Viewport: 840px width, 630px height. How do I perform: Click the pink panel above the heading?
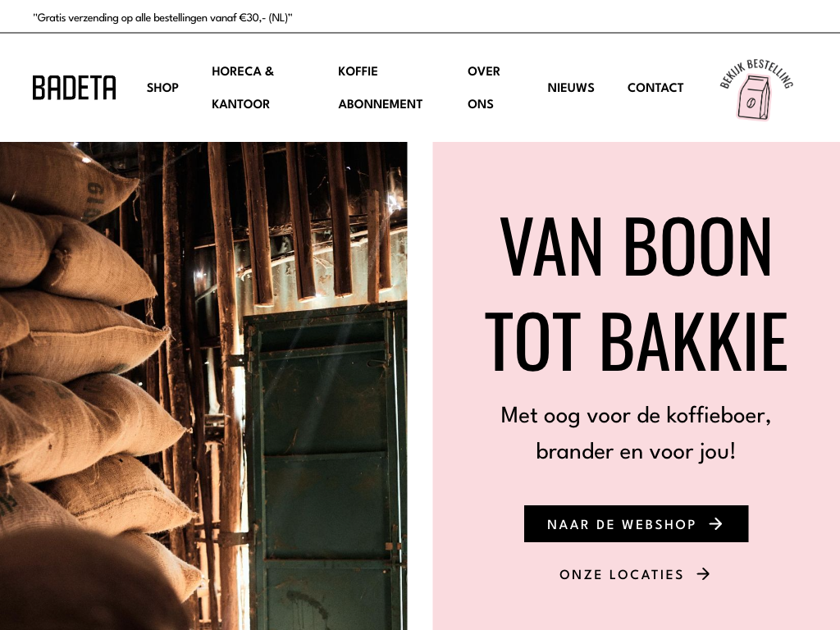[x=636, y=177]
